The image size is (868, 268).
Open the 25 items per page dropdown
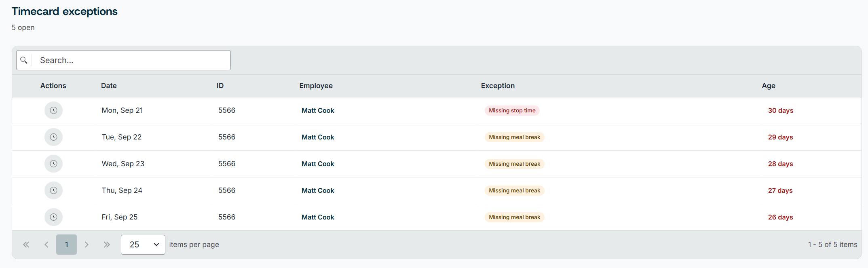click(143, 245)
